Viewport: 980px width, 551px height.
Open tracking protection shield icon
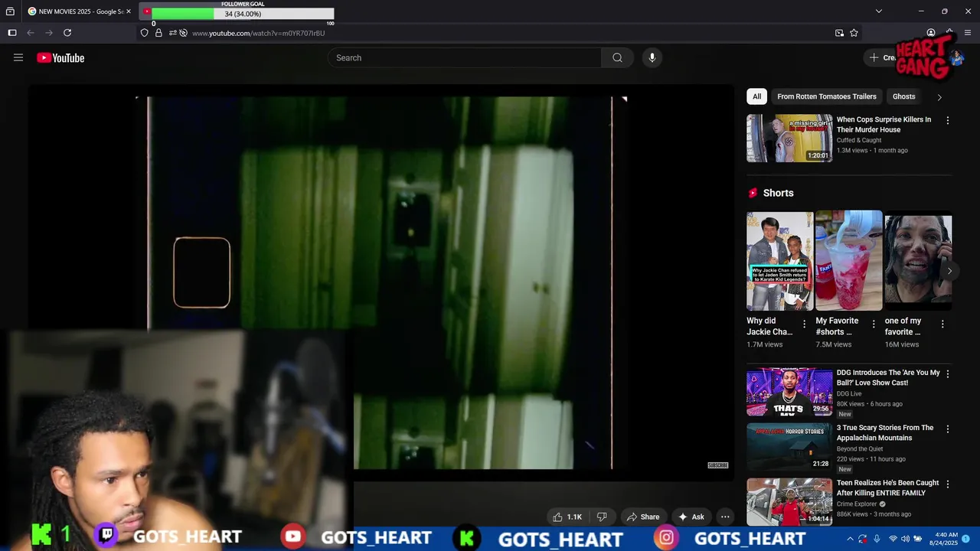145,33
